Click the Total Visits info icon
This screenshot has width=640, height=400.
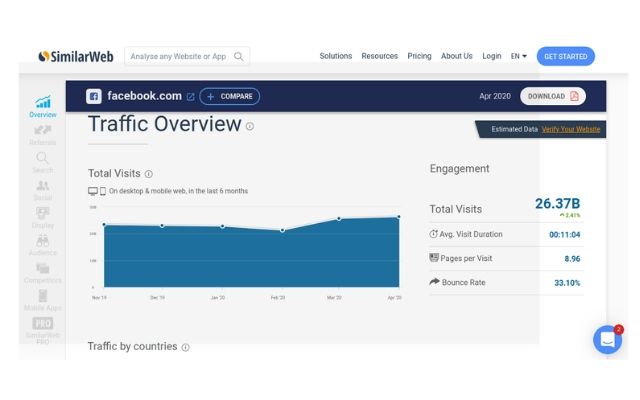149,174
